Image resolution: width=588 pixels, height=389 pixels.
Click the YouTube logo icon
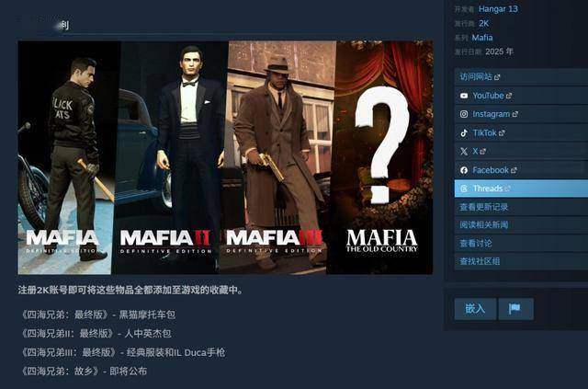pos(464,96)
